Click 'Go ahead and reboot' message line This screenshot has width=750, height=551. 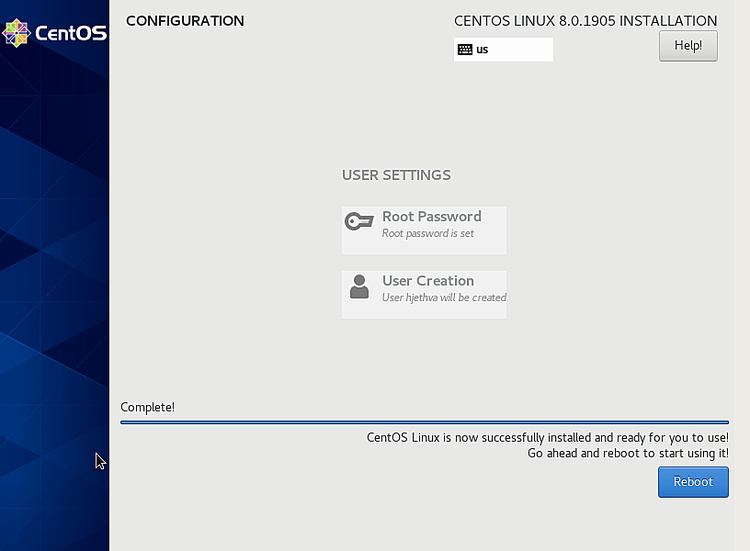click(x=628, y=453)
